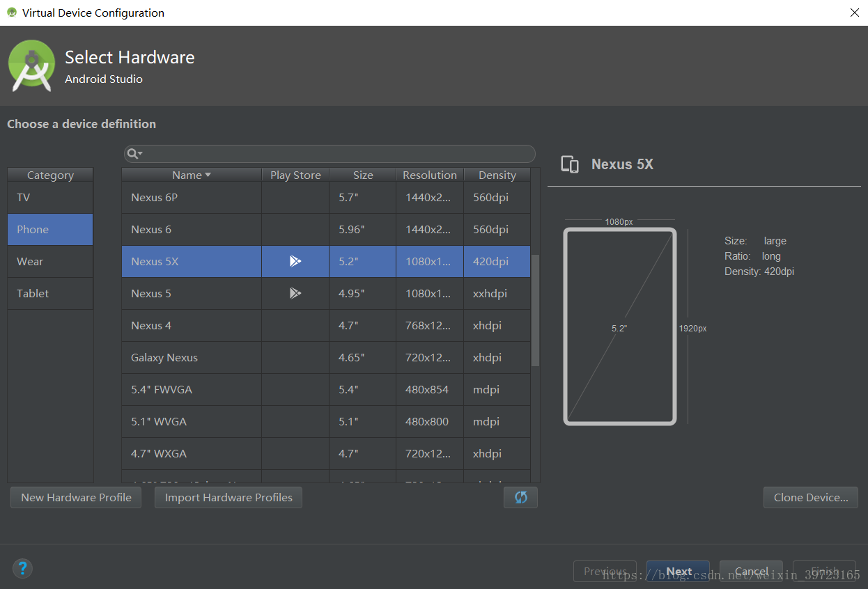This screenshot has height=589, width=868.
Task: Click the 768x12... resolution cell
Action: tap(430, 326)
